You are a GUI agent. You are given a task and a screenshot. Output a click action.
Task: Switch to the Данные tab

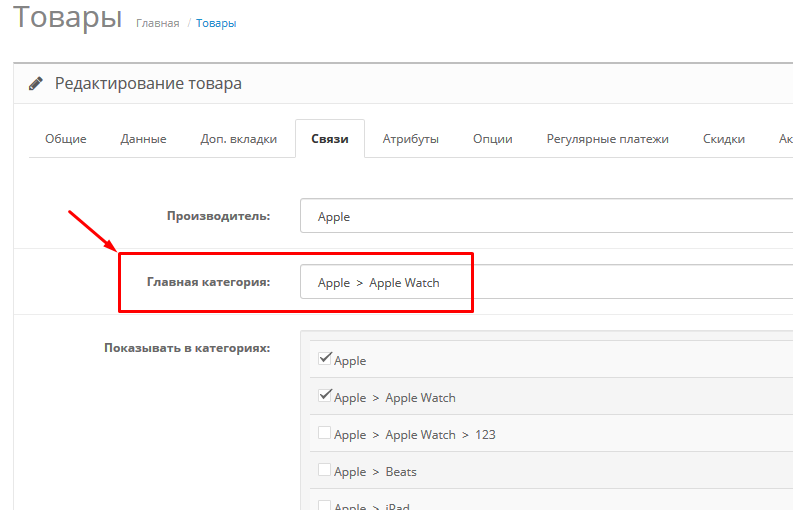(143, 139)
